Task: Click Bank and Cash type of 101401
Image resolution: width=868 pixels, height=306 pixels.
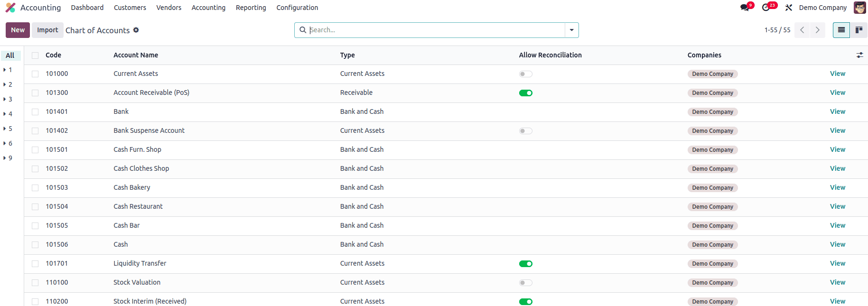Action: coord(362,111)
